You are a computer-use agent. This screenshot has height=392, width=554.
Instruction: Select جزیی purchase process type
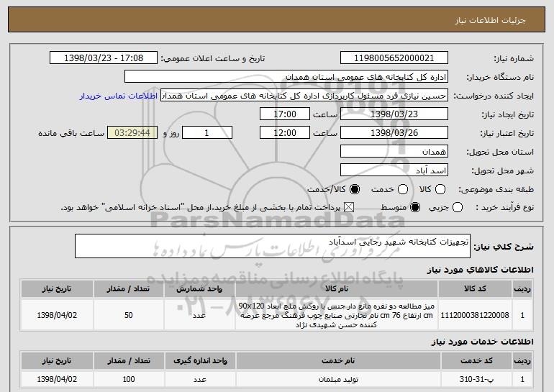tap(454, 208)
